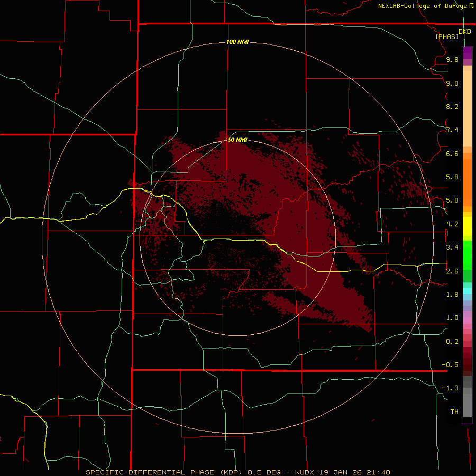Click 'SPECIFIC DIFFERENTIAL PHASE (KDP)' caption text
476x476 pixels.
[164, 472]
